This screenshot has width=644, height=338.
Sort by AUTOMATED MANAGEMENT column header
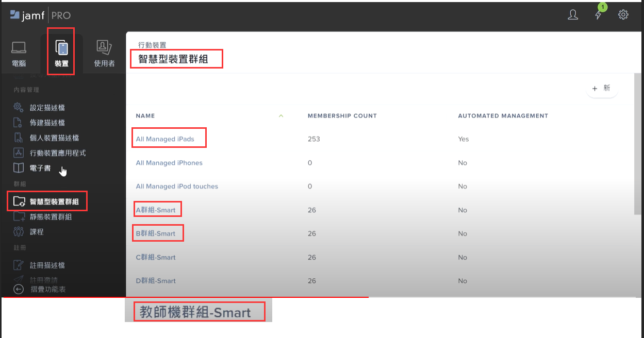[x=503, y=116]
